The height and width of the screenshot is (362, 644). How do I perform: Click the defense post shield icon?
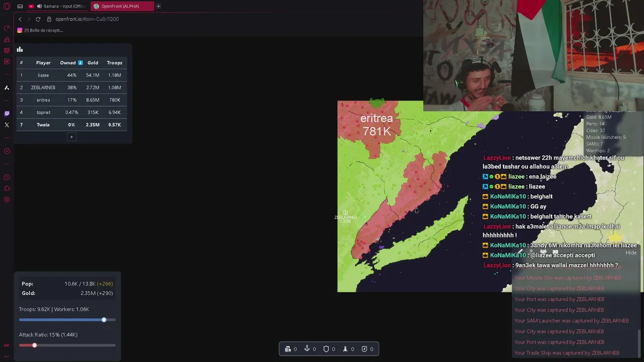coord(326,349)
